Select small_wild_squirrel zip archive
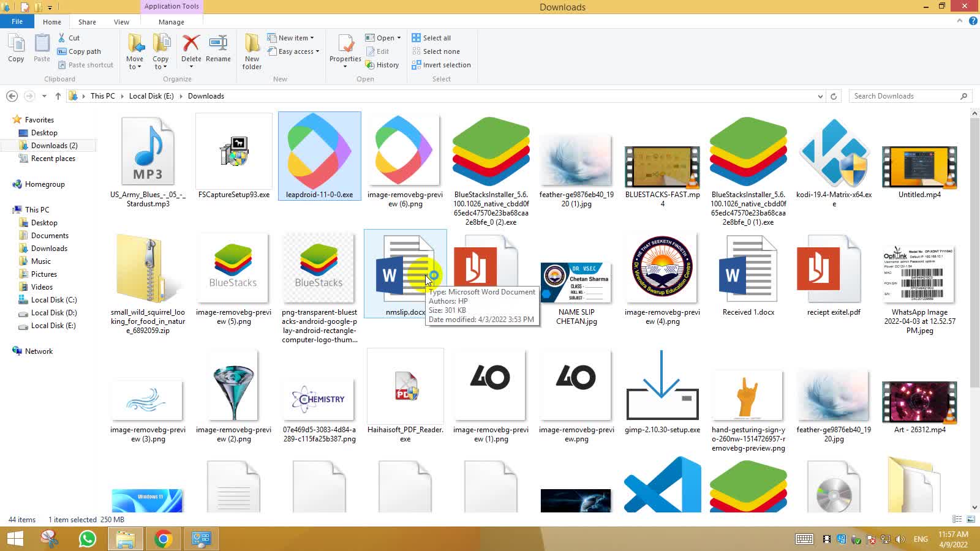 click(x=148, y=283)
